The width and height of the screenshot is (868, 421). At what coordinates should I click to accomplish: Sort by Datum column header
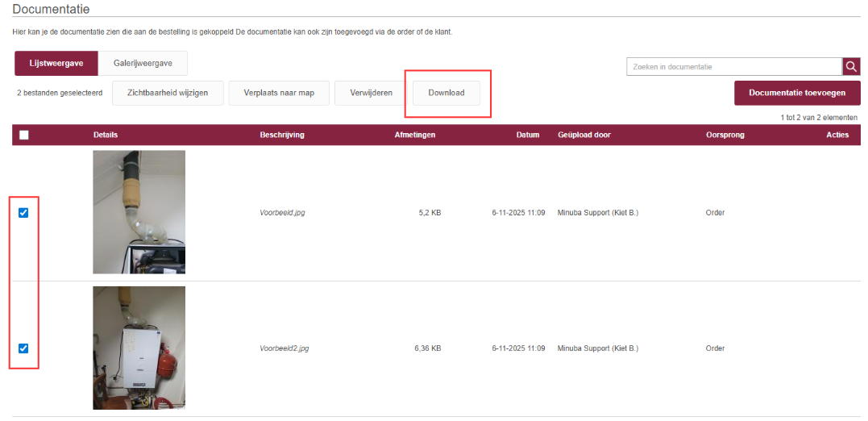tap(527, 135)
